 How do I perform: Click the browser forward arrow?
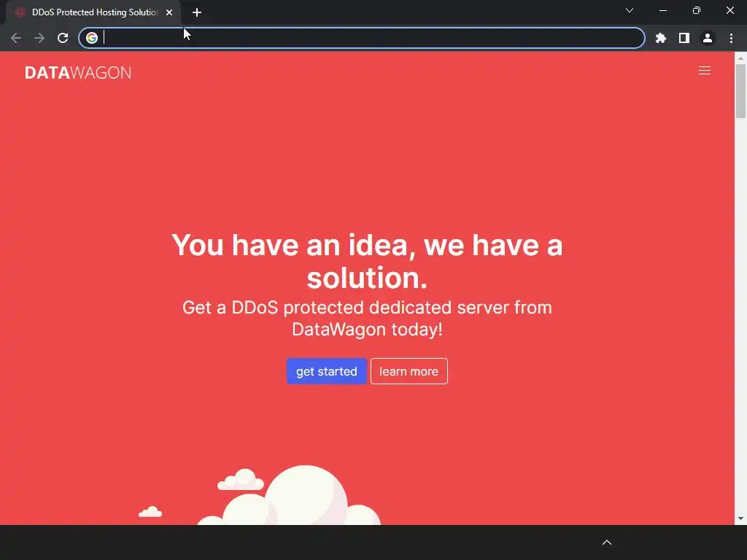[x=39, y=38]
